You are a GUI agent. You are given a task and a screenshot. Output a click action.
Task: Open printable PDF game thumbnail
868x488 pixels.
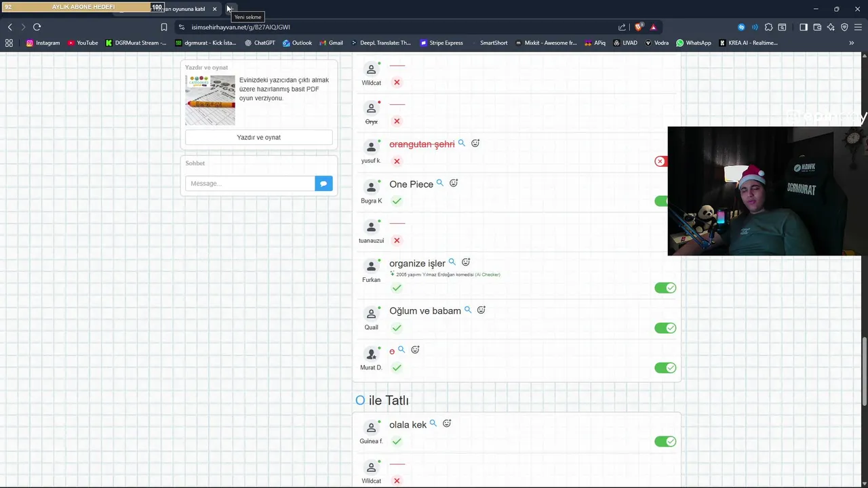210,100
